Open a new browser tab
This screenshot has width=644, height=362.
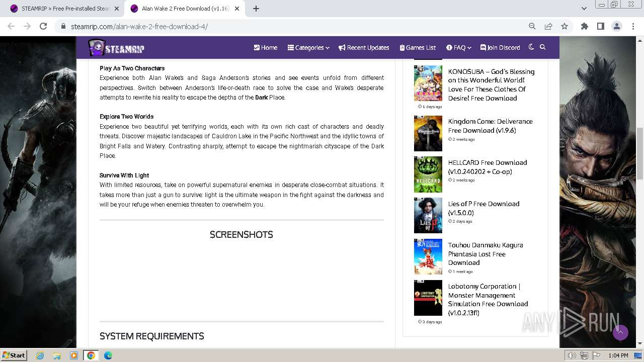[256, 9]
